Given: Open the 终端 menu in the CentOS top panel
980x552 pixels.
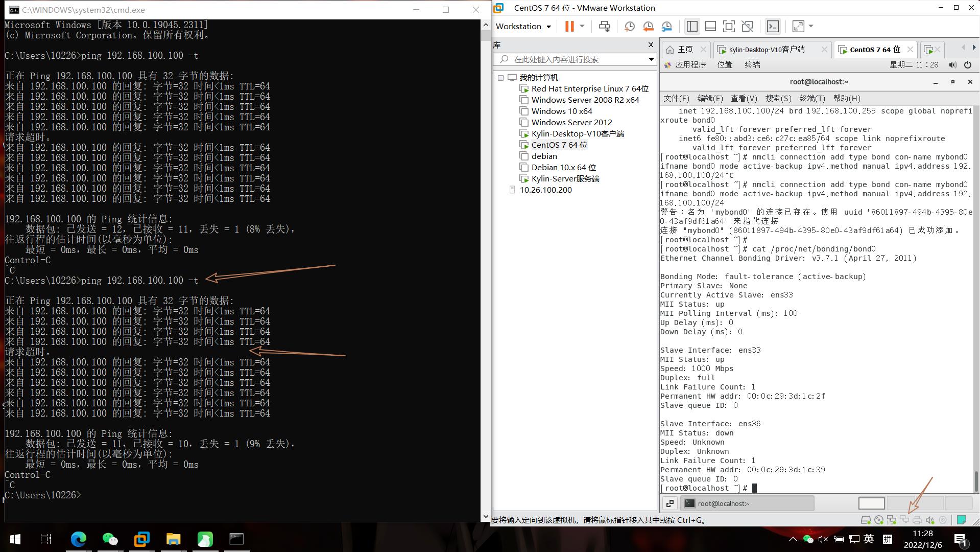Looking at the screenshot, I should [752, 65].
